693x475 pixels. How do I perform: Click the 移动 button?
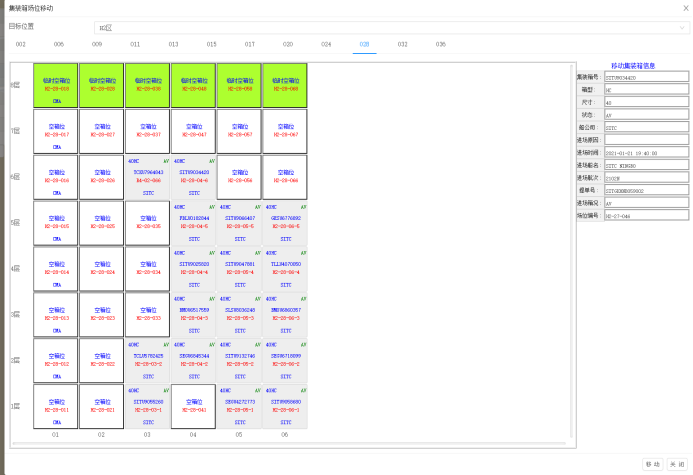click(x=653, y=464)
